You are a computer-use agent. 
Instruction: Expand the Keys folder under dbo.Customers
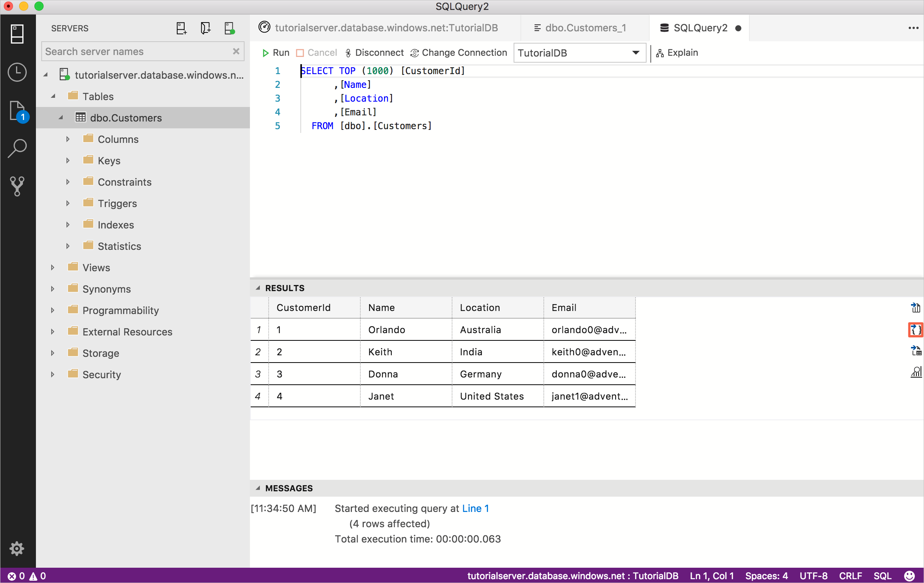click(x=67, y=160)
